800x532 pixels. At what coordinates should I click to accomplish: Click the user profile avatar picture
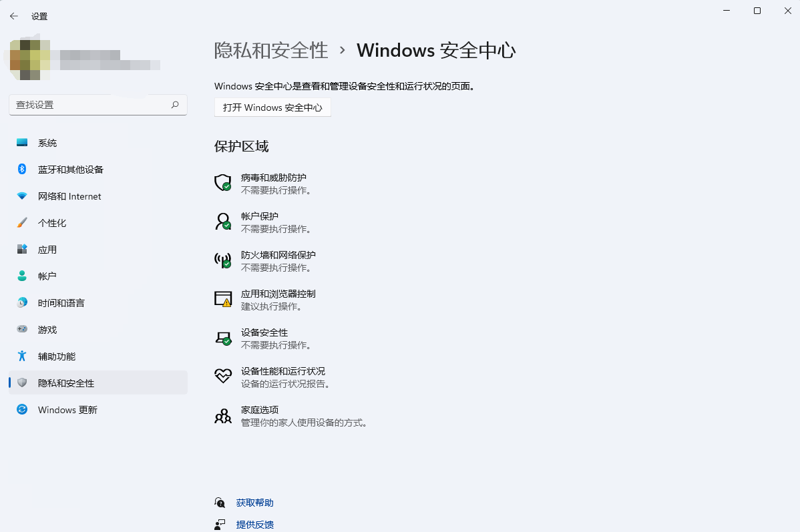click(x=29, y=59)
